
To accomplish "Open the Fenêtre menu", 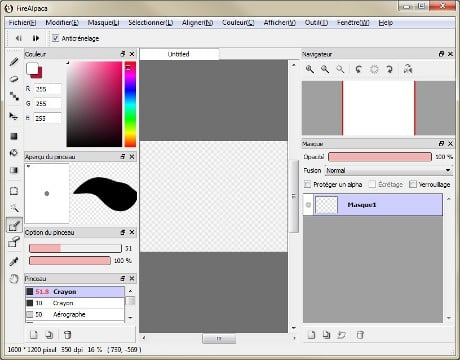I will 353,23.
